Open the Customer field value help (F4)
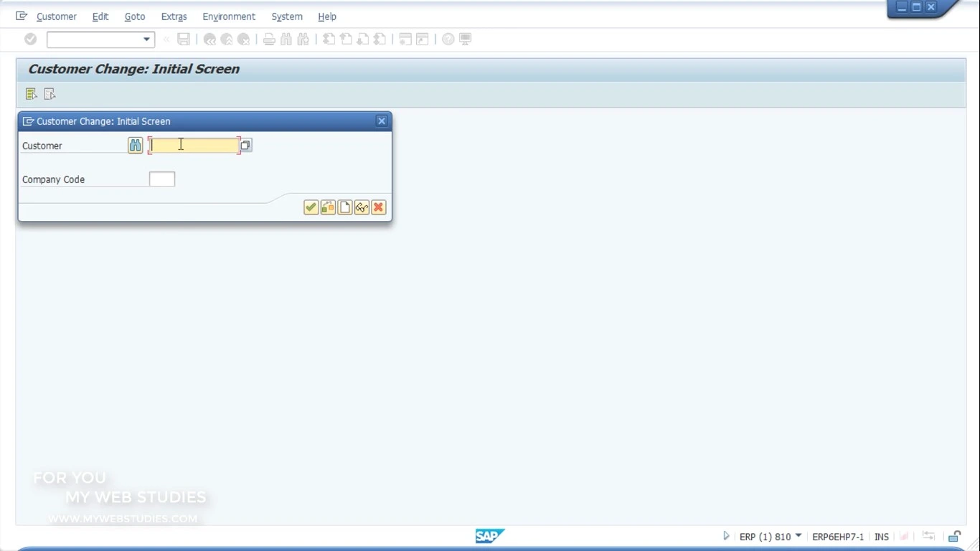This screenshot has width=980, height=551. pyautogui.click(x=245, y=146)
